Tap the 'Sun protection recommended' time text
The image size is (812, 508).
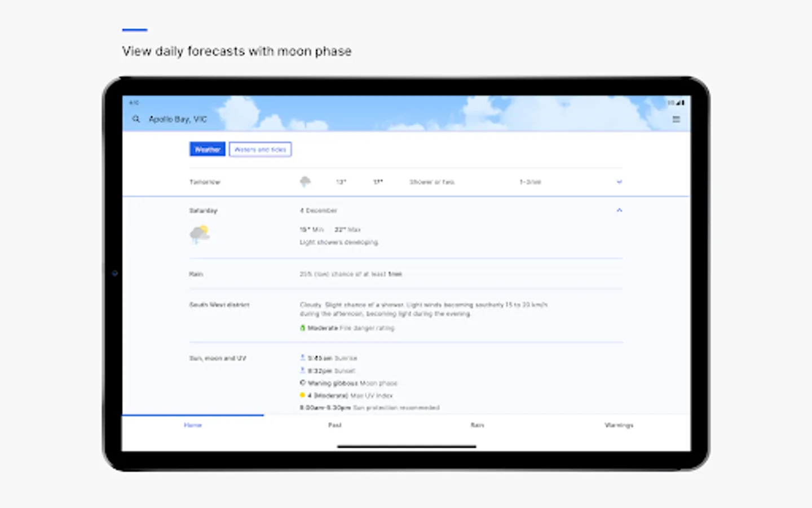point(369,408)
